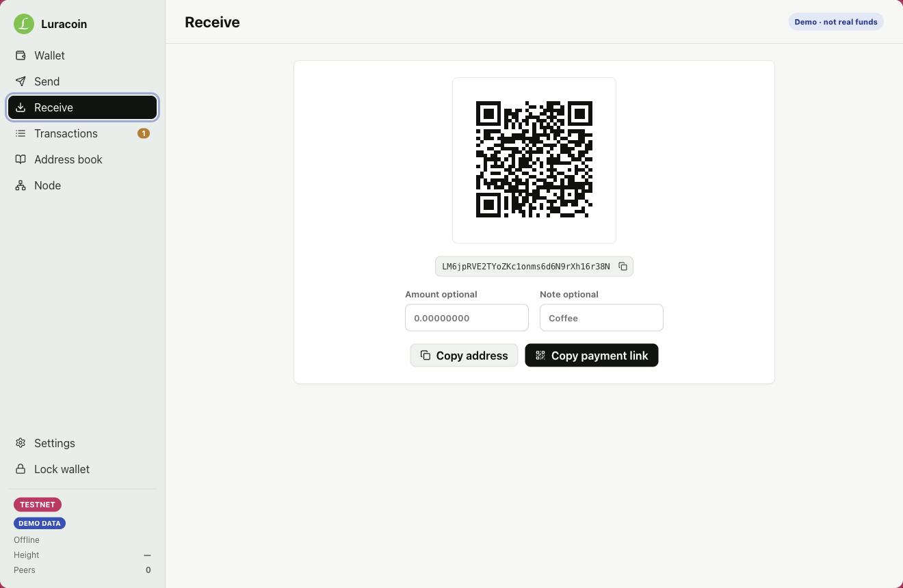Viewport: 903px width, 588px height.
Task: Click the Send paper-plane icon
Action: (x=21, y=81)
